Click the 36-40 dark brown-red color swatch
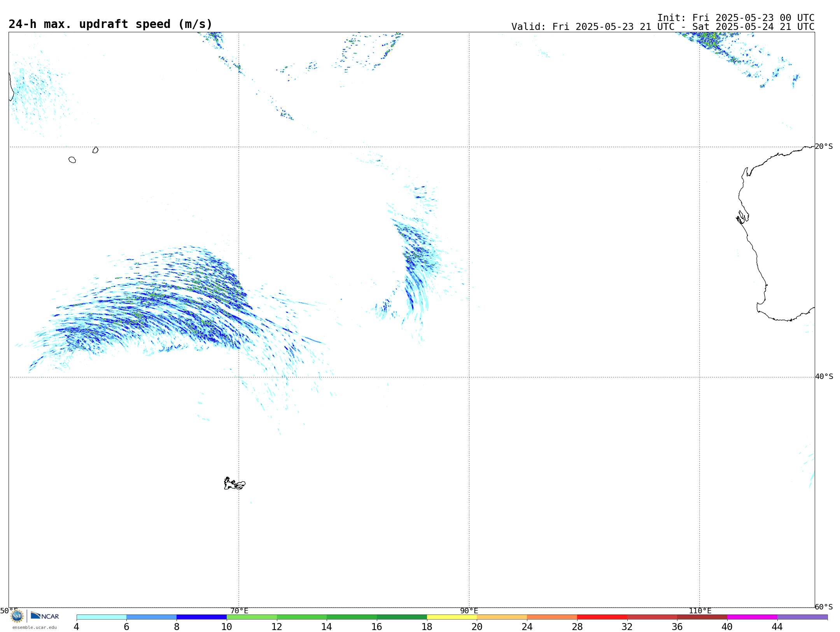The height and width of the screenshot is (632, 840). tap(702, 617)
